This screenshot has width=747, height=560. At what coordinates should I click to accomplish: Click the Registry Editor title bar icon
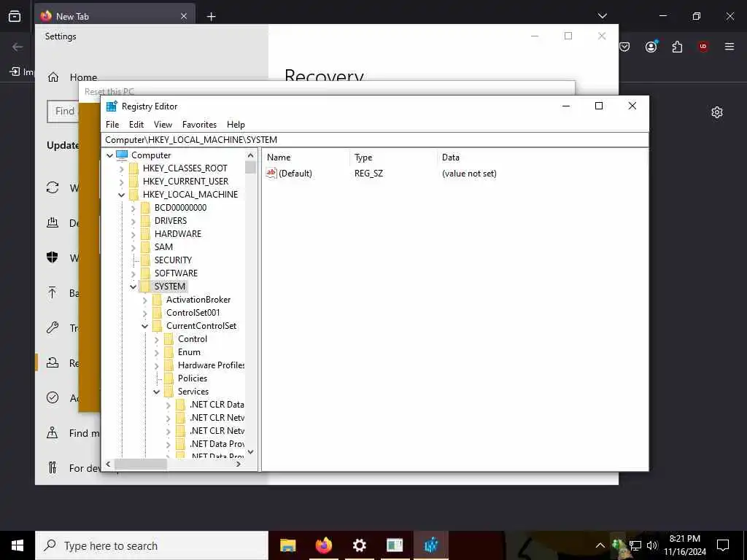pyautogui.click(x=112, y=106)
